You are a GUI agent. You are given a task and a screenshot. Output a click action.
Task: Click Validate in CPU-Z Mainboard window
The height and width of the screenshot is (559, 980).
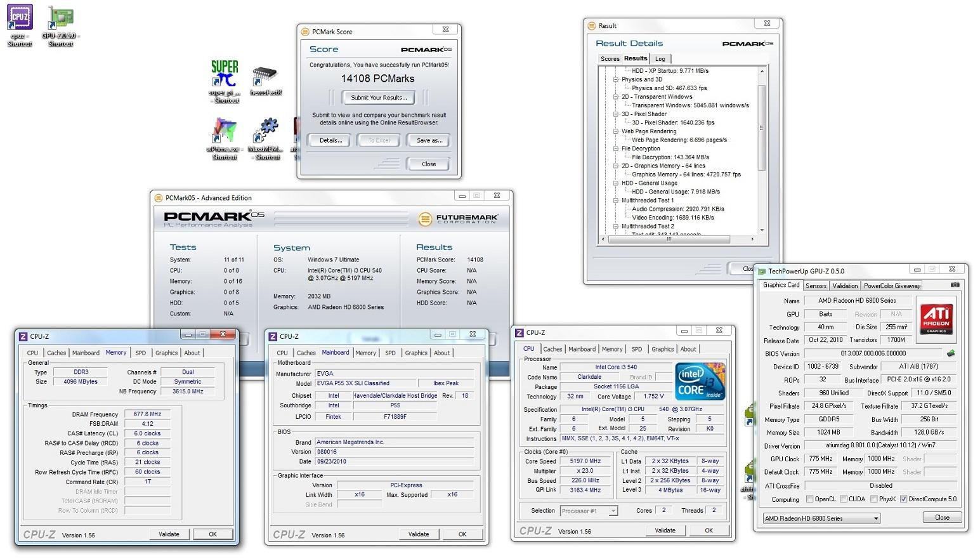click(x=418, y=534)
